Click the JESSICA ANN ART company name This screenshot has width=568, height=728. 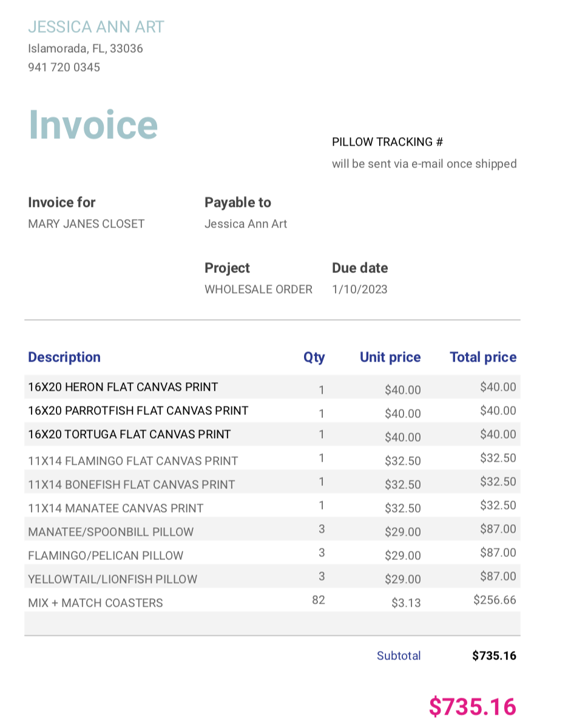pos(96,27)
